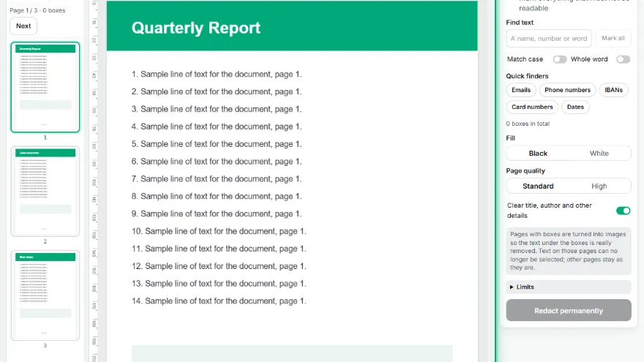This screenshot has width=644, height=362.
Task: Set fill to Black
Action: click(538, 153)
